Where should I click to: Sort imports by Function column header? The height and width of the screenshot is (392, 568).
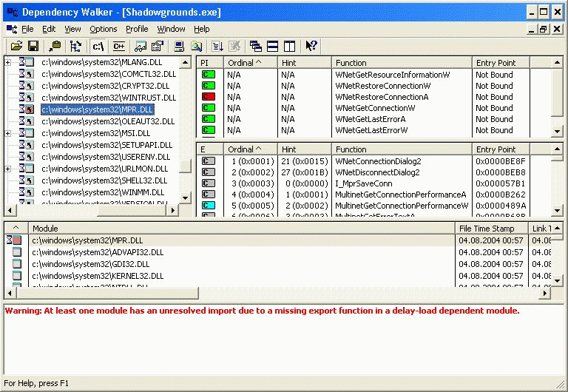(402, 63)
